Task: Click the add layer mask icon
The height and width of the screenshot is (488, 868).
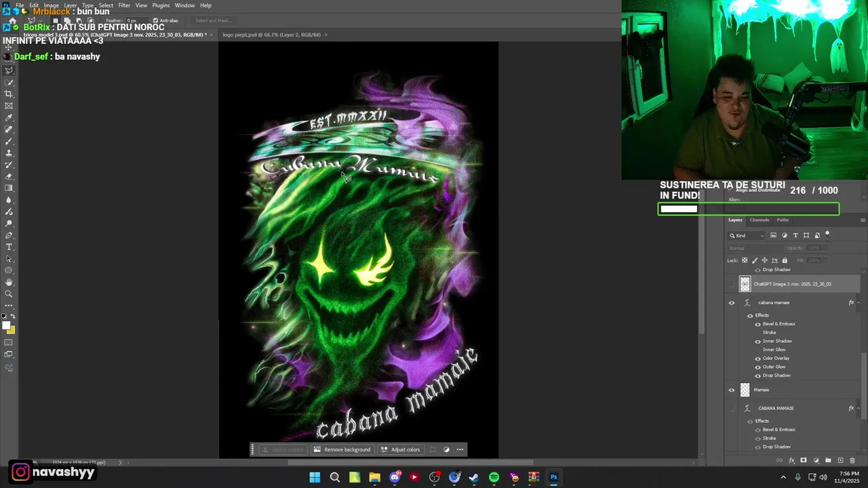Action: click(x=804, y=460)
